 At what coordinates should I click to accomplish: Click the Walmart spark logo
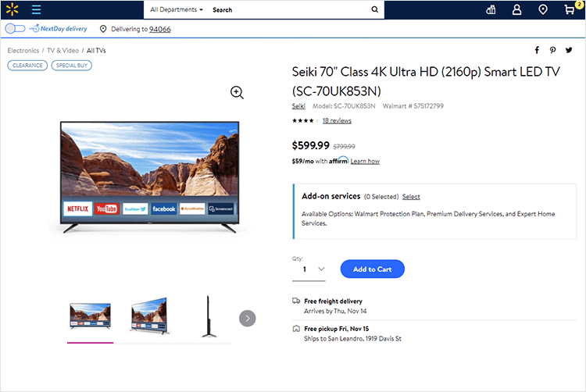click(x=12, y=9)
